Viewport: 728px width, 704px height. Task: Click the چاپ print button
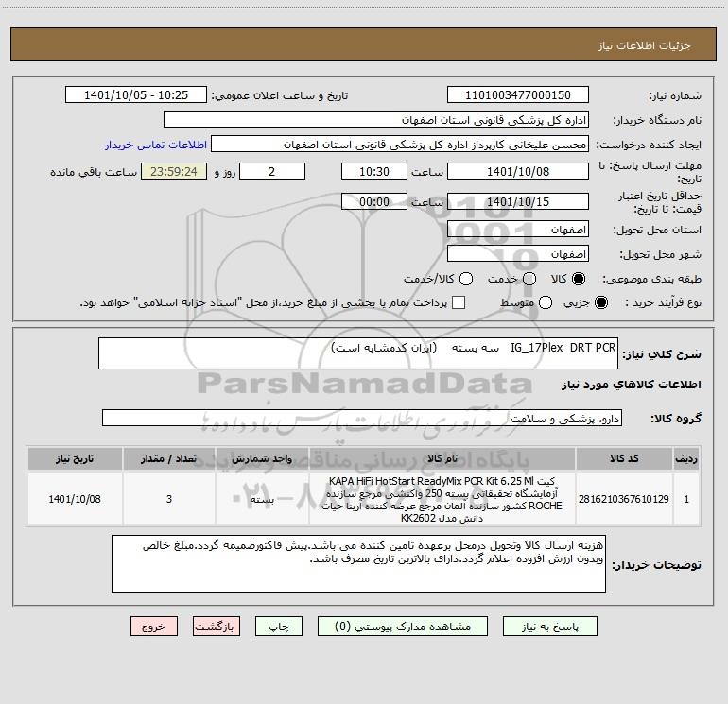click(279, 626)
